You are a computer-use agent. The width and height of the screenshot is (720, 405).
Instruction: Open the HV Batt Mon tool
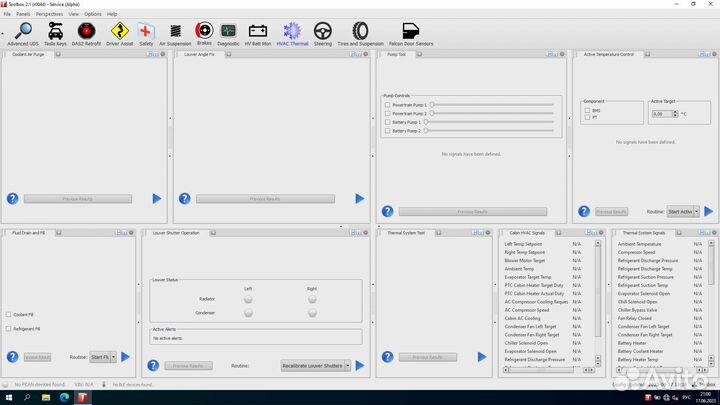(258, 34)
